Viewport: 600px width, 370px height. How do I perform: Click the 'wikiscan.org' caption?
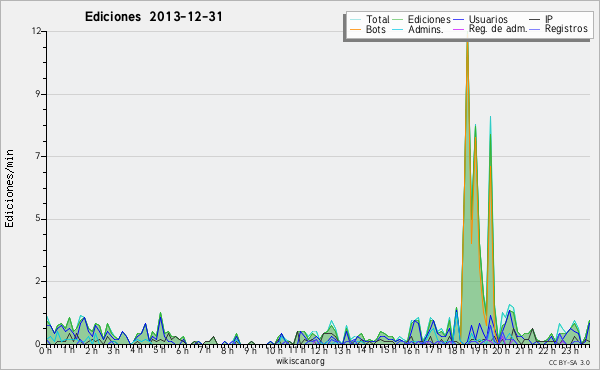[300, 361]
